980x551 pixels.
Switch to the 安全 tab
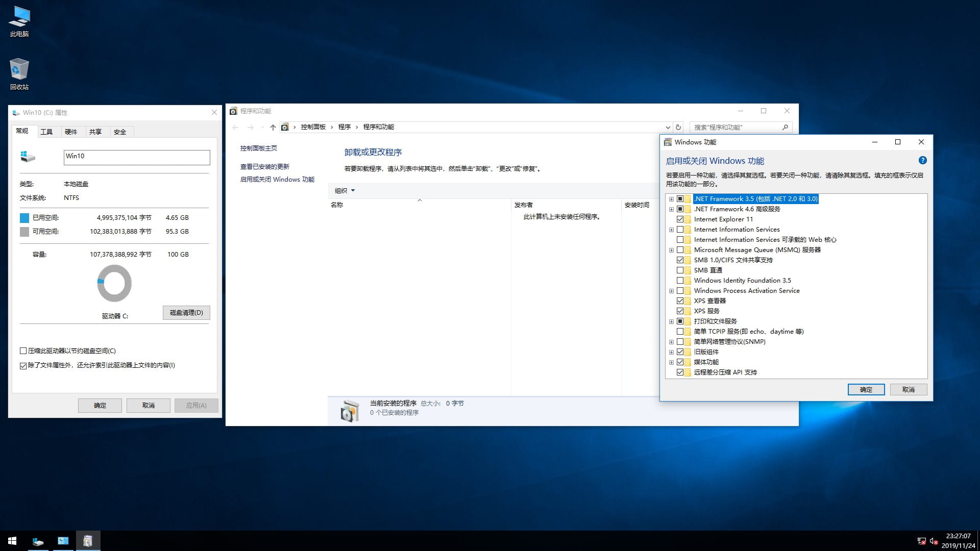(120, 132)
